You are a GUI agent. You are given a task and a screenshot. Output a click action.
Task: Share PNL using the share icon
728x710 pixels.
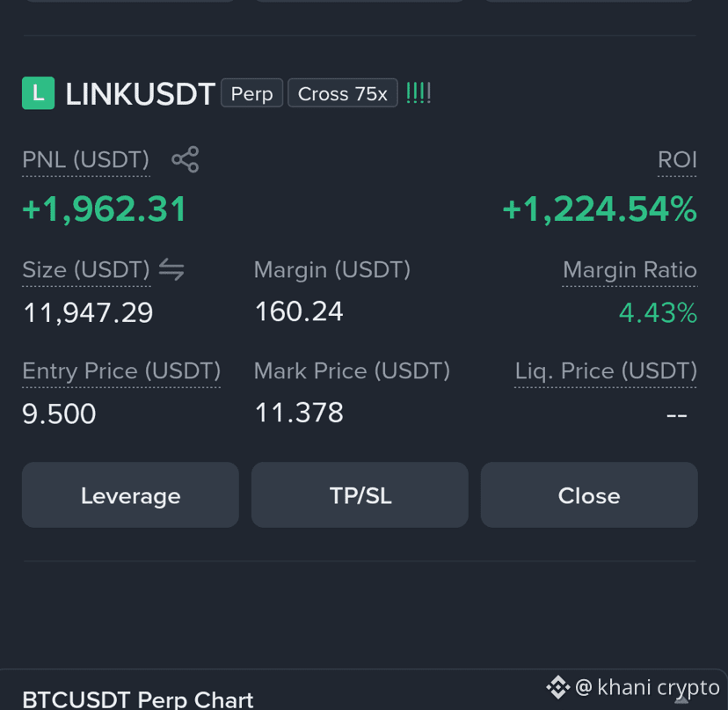tap(186, 159)
